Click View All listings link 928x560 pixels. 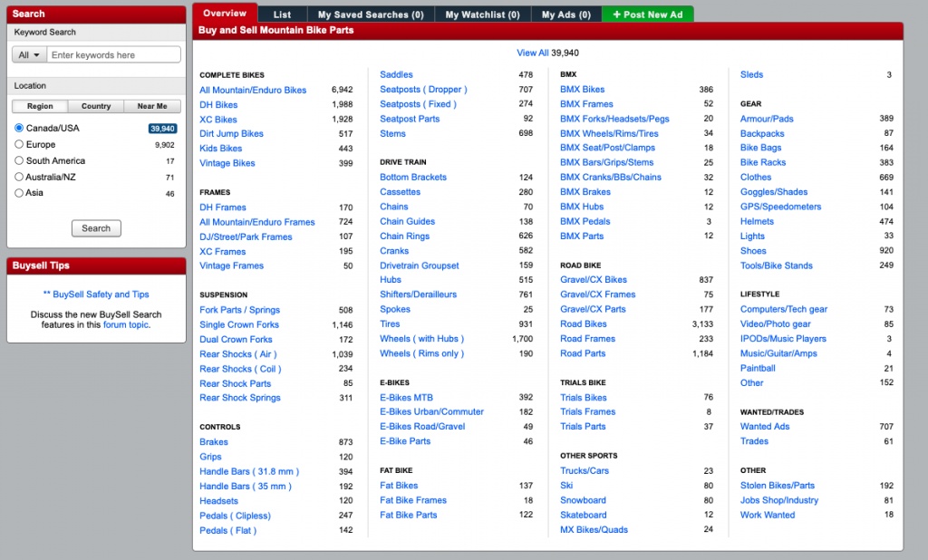(532, 53)
